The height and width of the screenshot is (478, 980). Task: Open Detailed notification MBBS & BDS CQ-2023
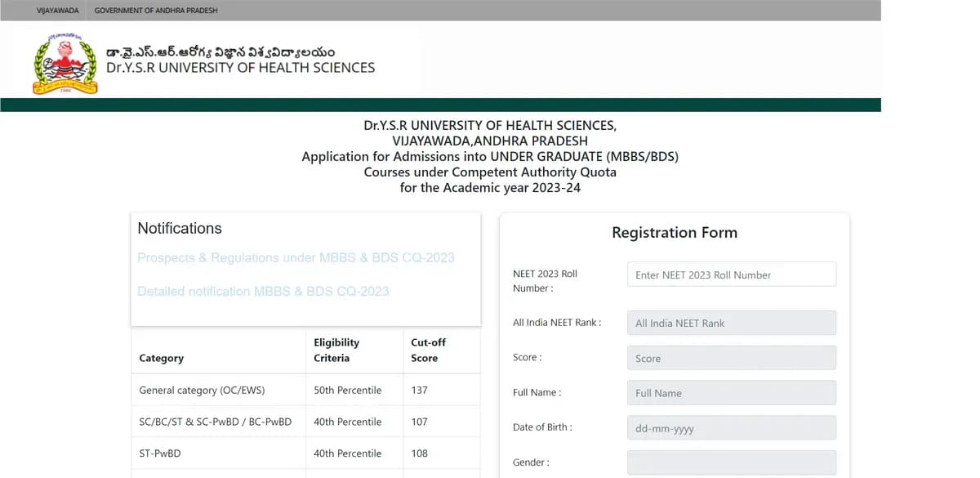click(x=263, y=291)
